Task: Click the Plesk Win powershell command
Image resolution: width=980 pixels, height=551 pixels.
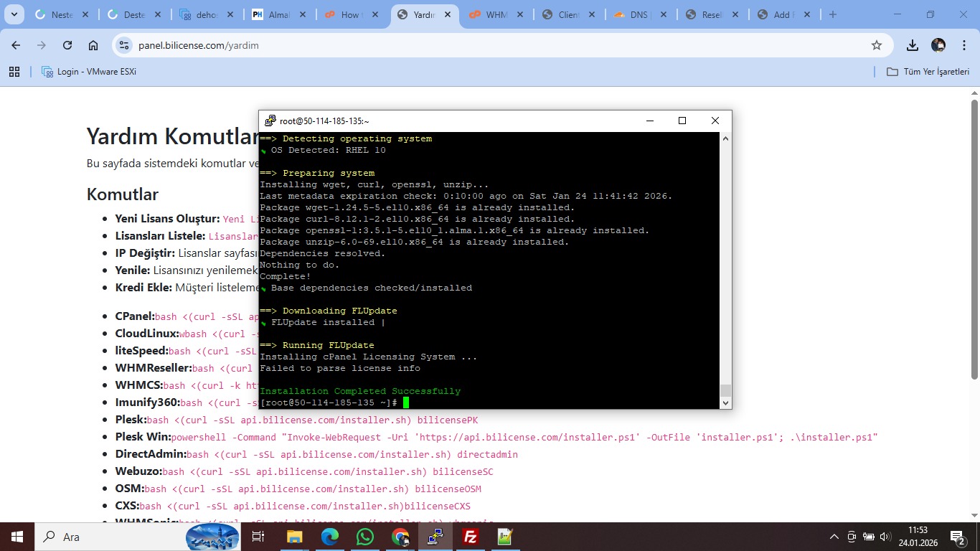Action: pyautogui.click(x=524, y=438)
